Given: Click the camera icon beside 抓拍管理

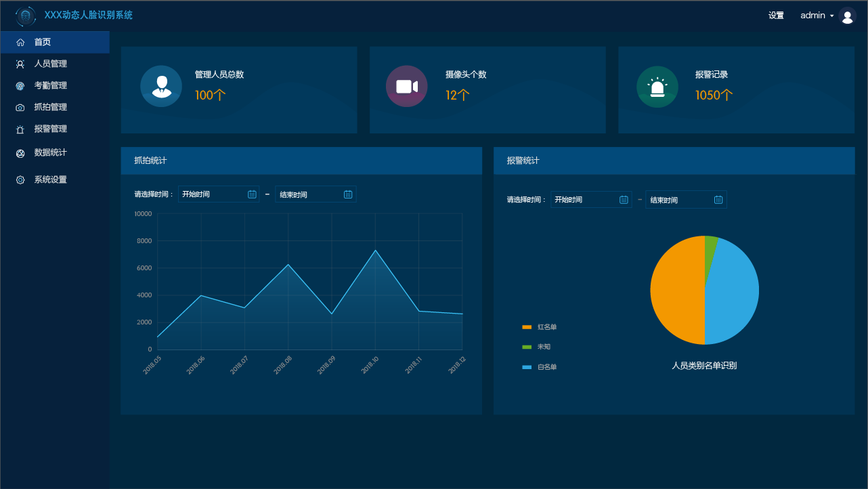Looking at the screenshot, I should tap(20, 107).
